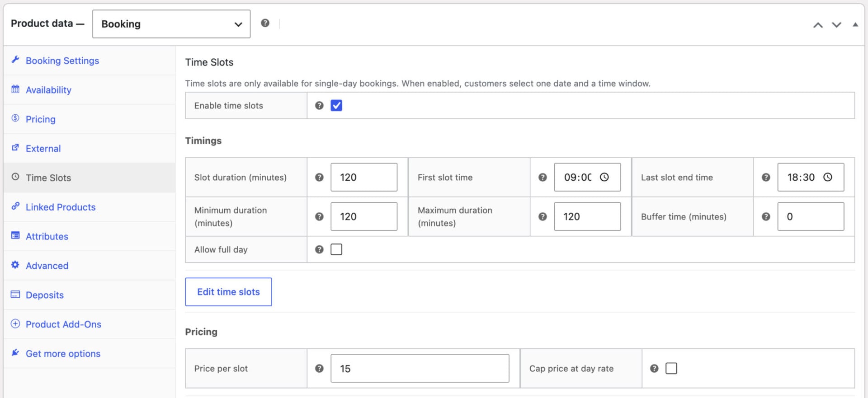Click help icon next to product type dropdown
868x398 pixels.
click(x=265, y=23)
